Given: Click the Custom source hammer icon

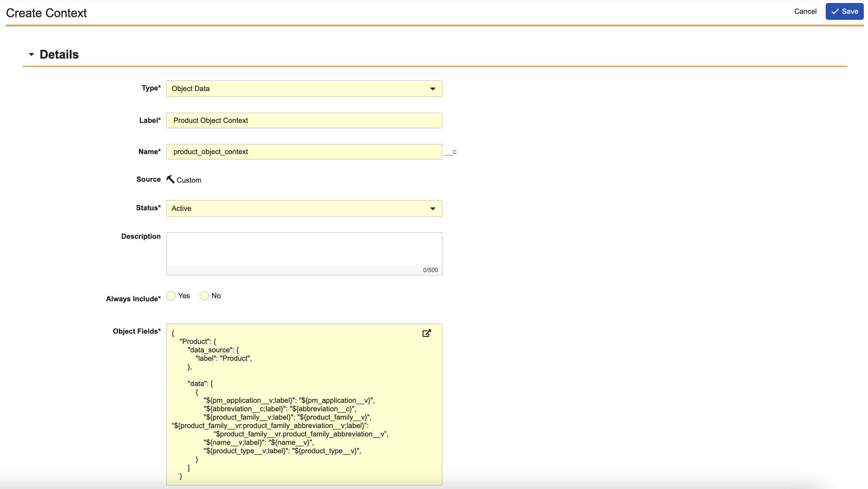Looking at the screenshot, I should point(170,179).
